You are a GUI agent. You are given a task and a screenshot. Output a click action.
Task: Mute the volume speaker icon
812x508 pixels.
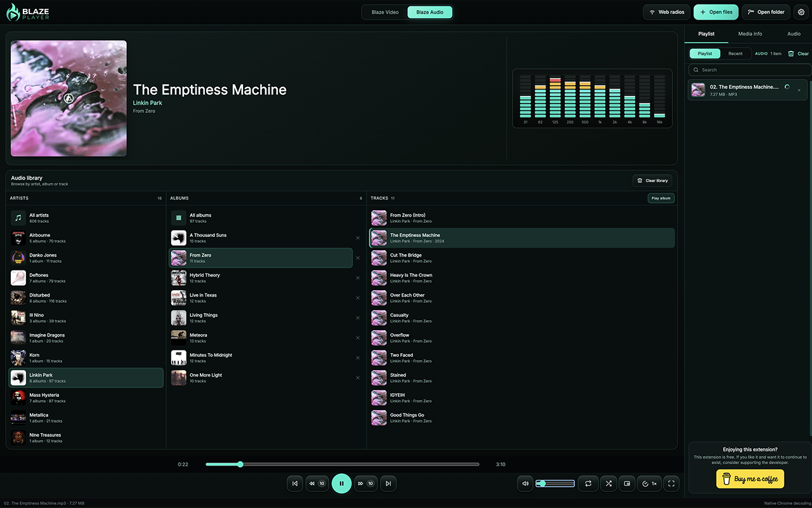(525, 483)
